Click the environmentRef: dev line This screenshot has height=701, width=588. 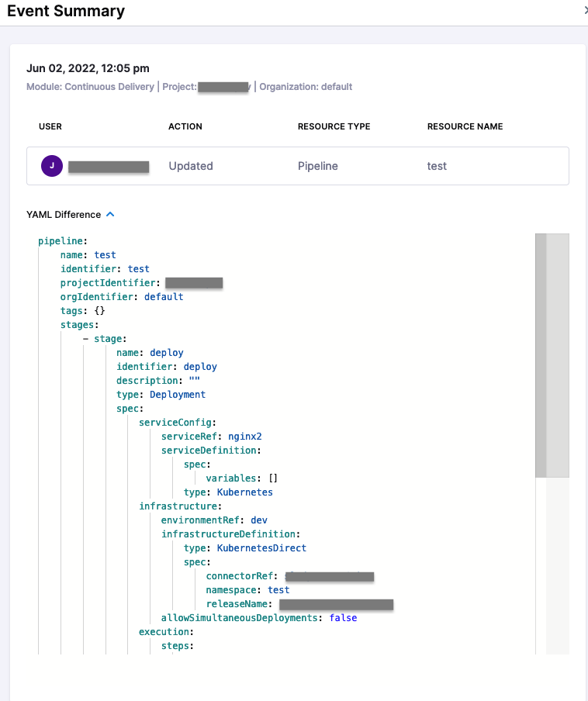(213, 520)
